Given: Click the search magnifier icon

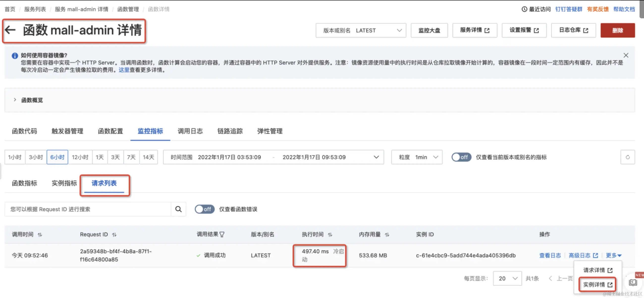Looking at the screenshot, I should click(178, 209).
